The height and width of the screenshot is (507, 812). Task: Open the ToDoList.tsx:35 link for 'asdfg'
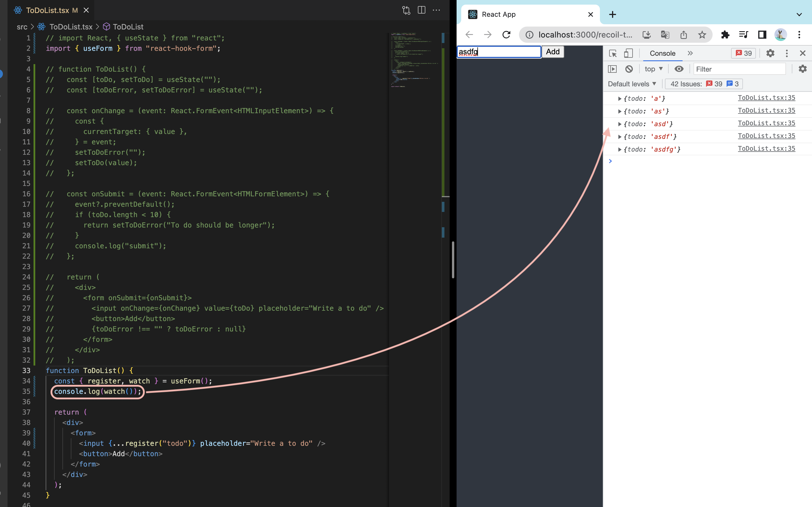766,148
